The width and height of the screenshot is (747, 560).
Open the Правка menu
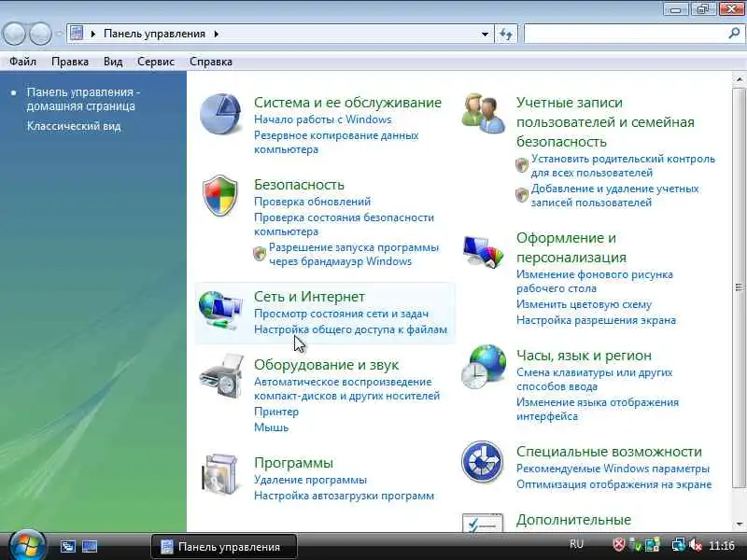[70, 62]
